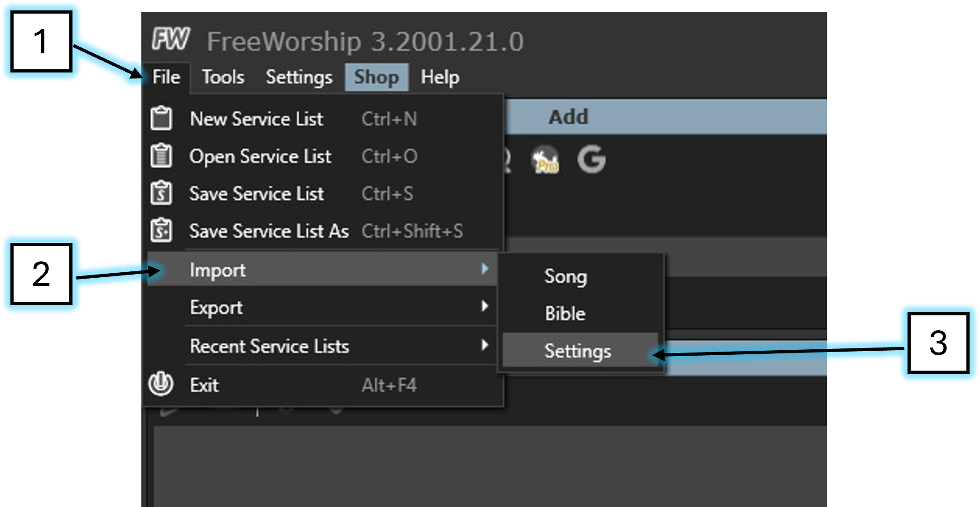This screenshot has height=507, width=980.
Task: Click the Add panel header
Action: [568, 117]
